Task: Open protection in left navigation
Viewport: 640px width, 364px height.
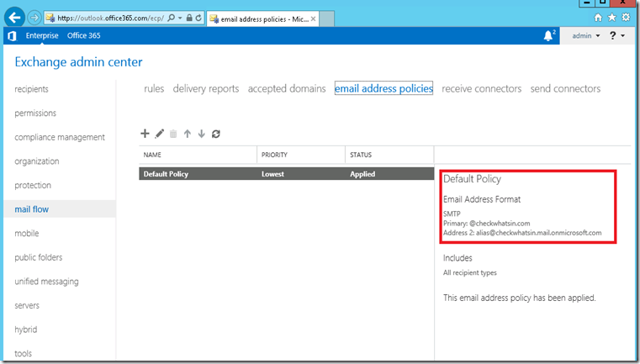Action: [33, 185]
